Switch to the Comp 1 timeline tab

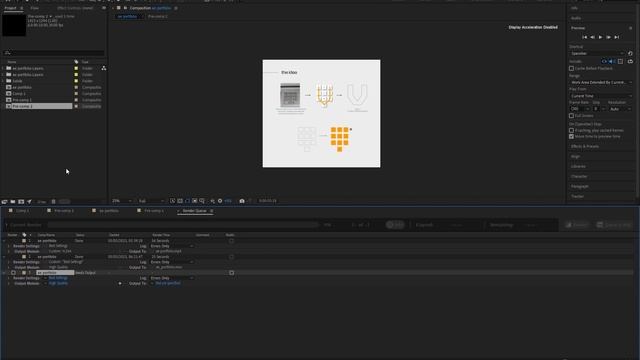click(x=22, y=211)
